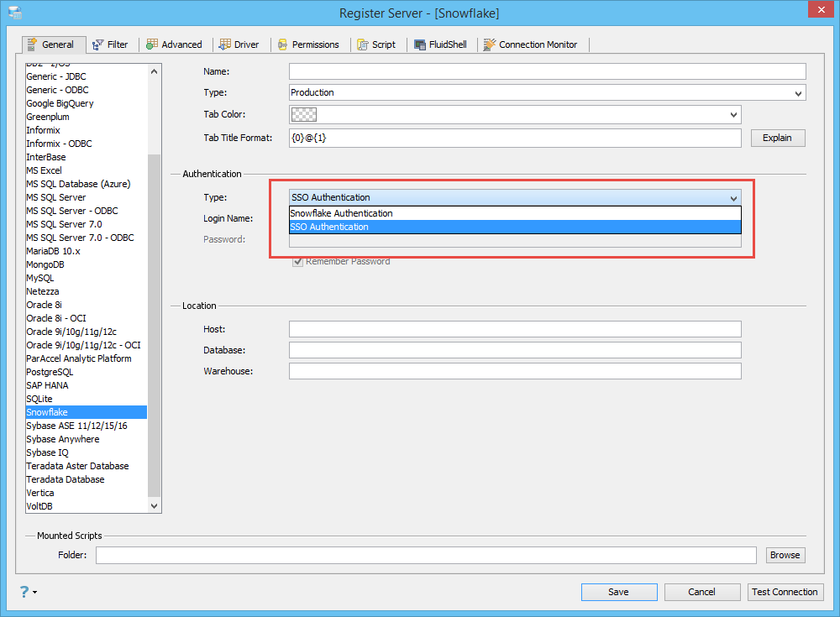Open the server Type dropdown showing Production

pyautogui.click(x=547, y=92)
